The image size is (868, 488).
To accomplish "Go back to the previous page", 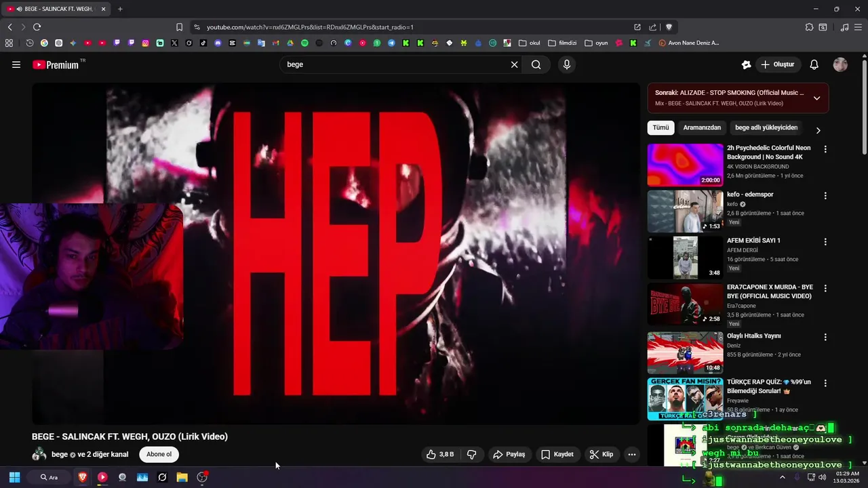I will (9, 27).
